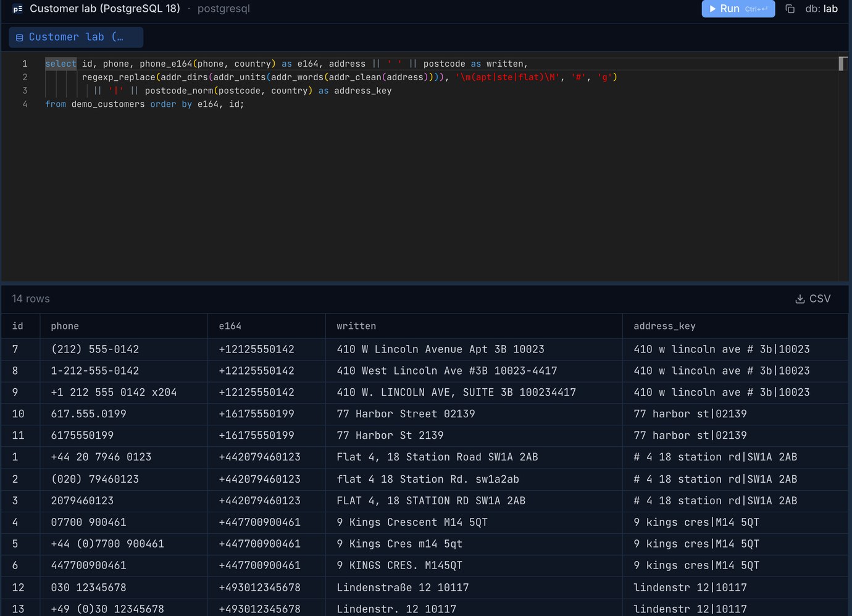Select cell '410 W. LINCOLN AVE, SUITE 3B 100234417'

(474, 393)
